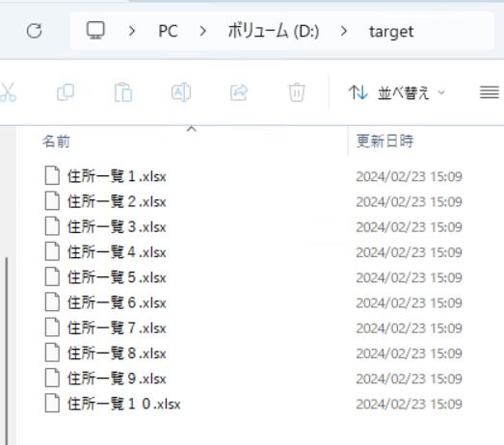The image size is (504, 445).
Task: Click the PC monitor icon in breadcrumb
Action: point(95,31)
